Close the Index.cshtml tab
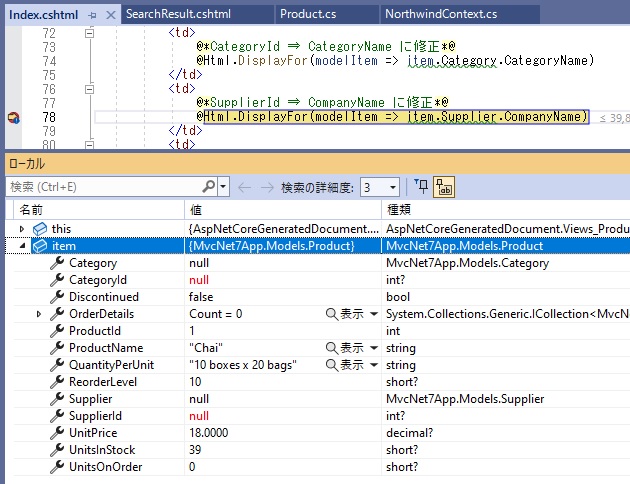The image size is (630, 484). pyautogui.click(x=110, y=16)
